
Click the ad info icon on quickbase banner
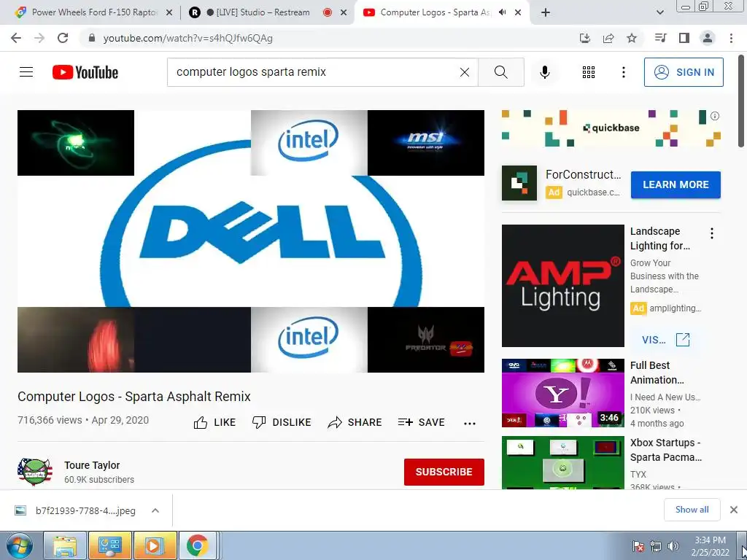click(x=715, y=116)
